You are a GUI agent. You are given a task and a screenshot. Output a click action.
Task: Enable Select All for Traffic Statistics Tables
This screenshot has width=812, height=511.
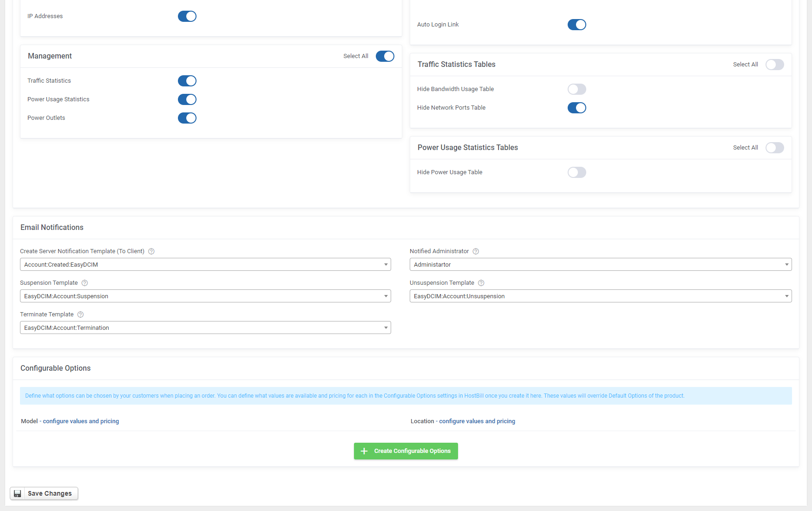click(775, 65)
